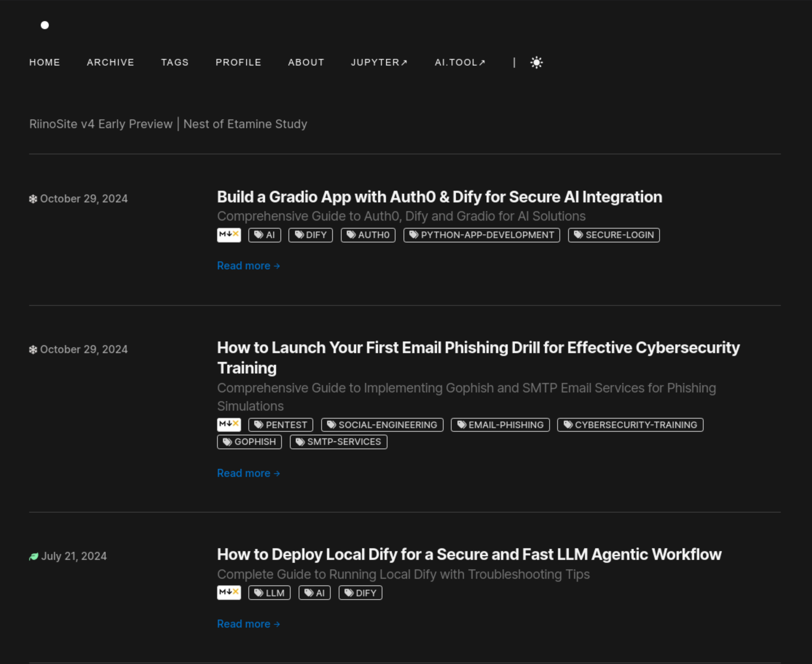Open the Local Dify deployment post title
The image size is (812, 664).
(x=468, y=554)
